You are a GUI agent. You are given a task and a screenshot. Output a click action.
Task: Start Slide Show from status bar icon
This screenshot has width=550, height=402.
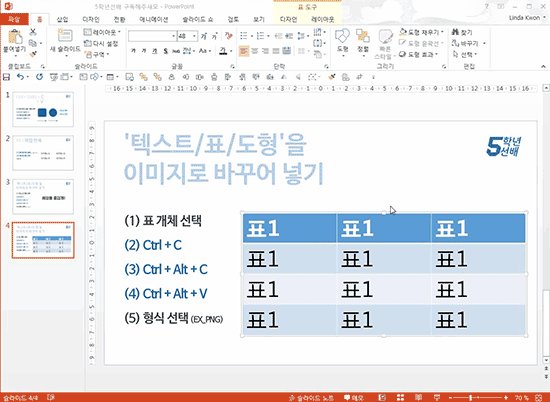pyautogui.click(x=437, y=397)
